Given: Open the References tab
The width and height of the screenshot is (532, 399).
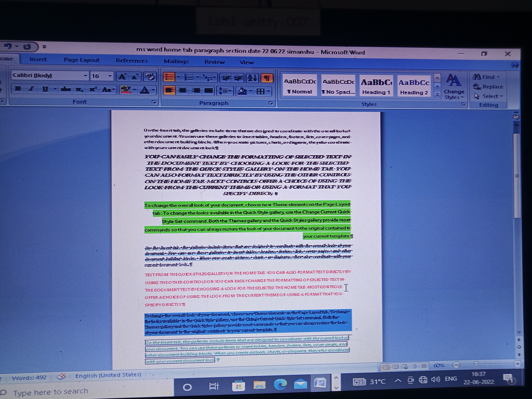Looking at the screenshot, I should pos(132,61).
